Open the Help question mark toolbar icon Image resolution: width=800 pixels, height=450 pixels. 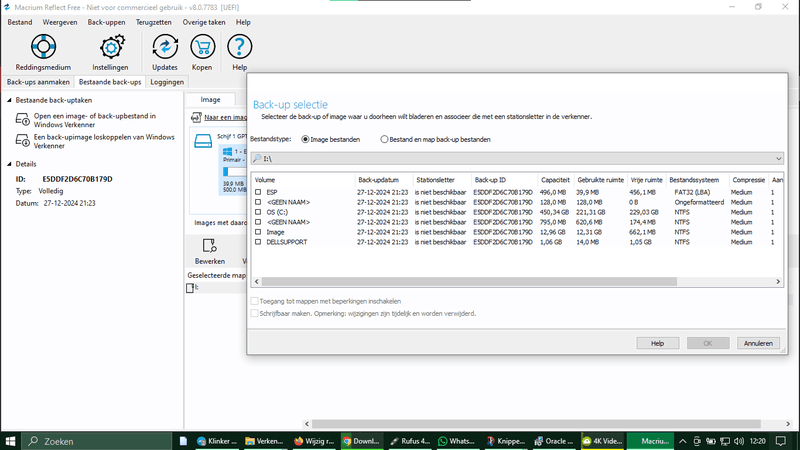(239, 47)
